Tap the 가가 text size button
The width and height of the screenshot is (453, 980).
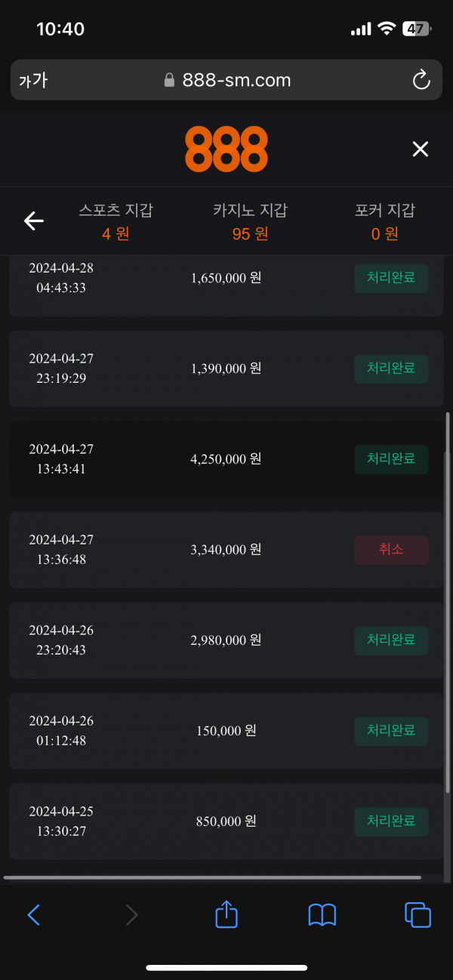pyautogui.click(x=33, y=80)
